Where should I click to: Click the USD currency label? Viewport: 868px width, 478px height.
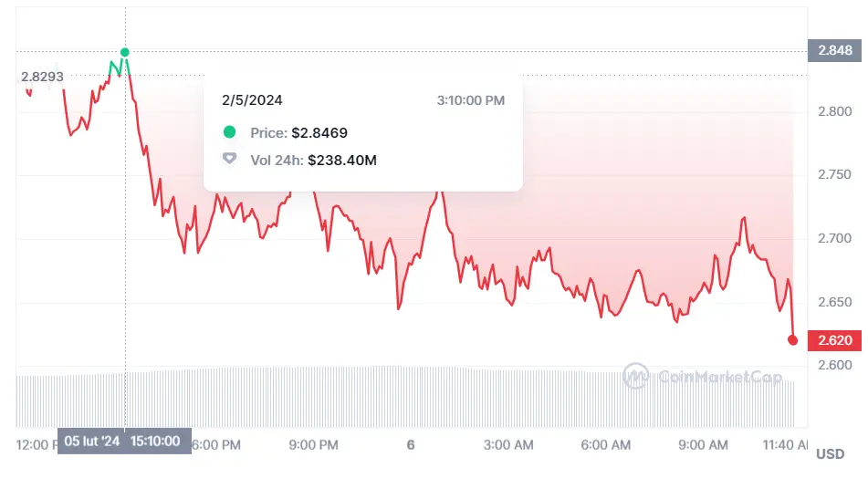click(x=830, y=453)
